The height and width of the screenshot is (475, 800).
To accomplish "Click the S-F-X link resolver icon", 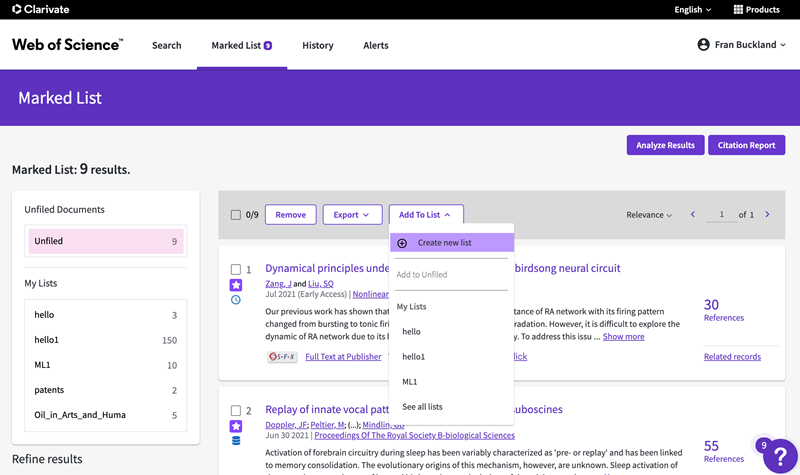I will (x=282, y=357).
